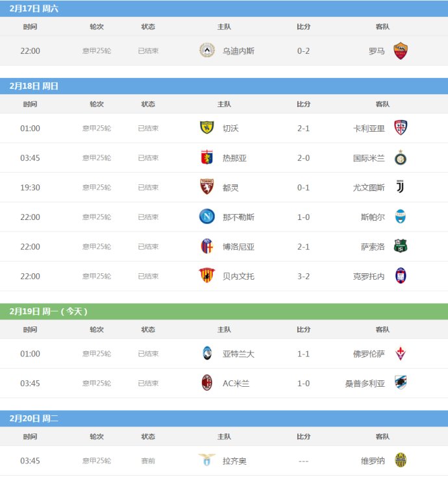The width and height of the screenshot is (448, 477).
Task: Click the Sampdoria shield logo
Action: 401,382
